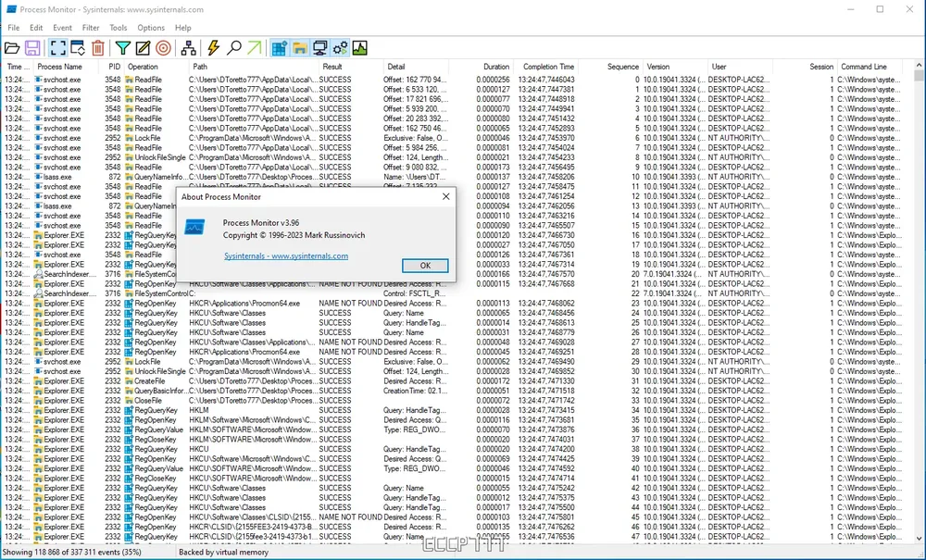Clear the display with trash icon

tap(97, 48)
